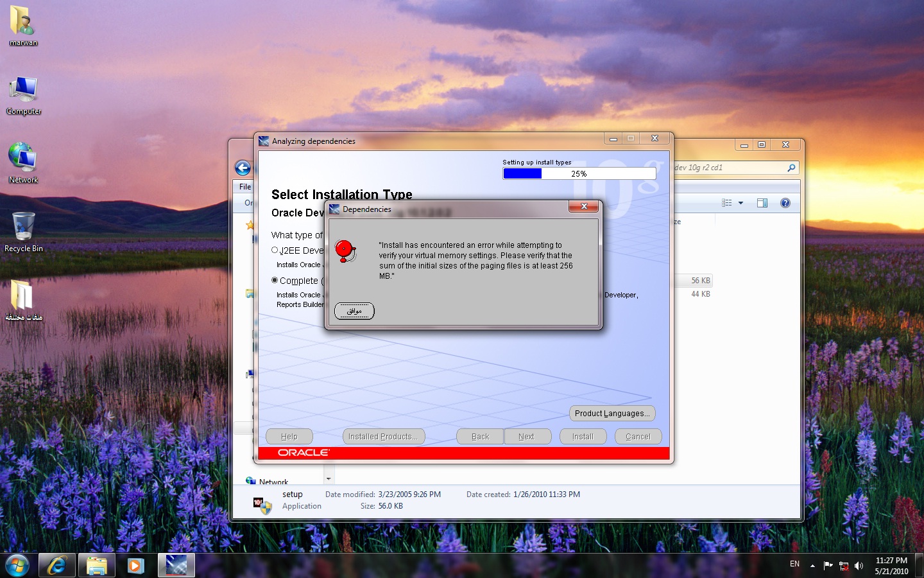Click the Explorer back arrow button
924x578 pixels.
pos(243,168)
